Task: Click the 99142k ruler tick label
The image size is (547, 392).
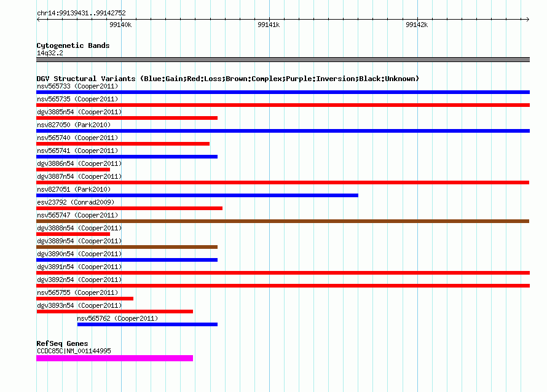Action: pos(417,25)
